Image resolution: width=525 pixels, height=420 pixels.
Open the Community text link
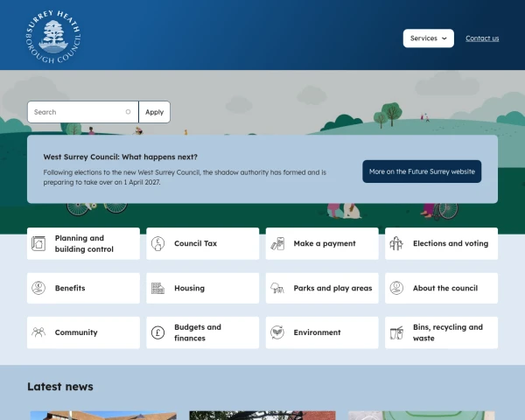pos(76,332)
